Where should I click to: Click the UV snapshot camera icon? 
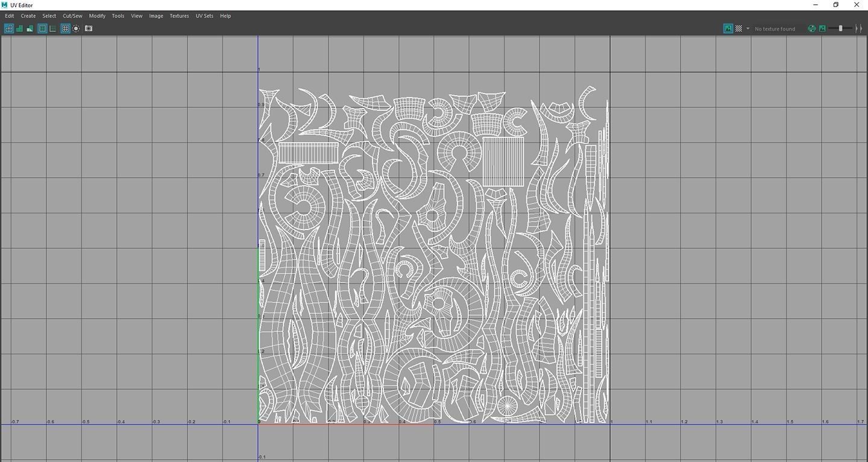click(x=89, y=28)
